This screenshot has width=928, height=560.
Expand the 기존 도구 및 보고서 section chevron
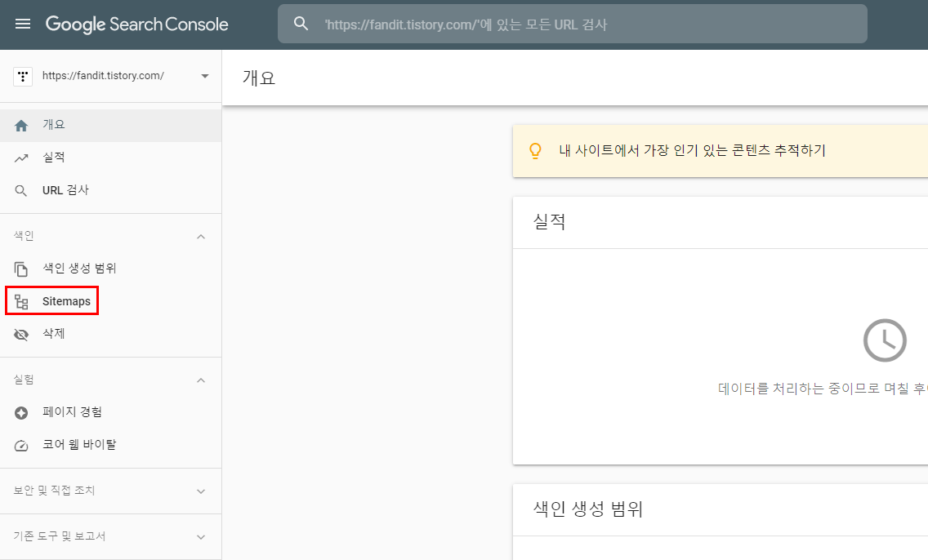[x=201, y=537]
